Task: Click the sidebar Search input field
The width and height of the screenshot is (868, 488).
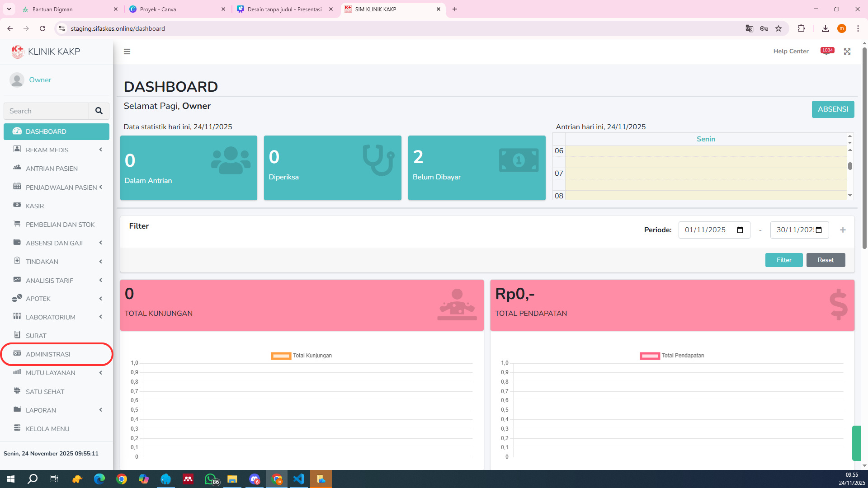Action: [47, 111]
